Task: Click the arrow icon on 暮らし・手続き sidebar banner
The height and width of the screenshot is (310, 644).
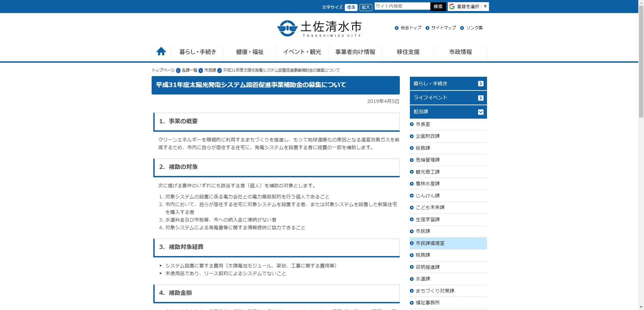Action: [481, 83]
